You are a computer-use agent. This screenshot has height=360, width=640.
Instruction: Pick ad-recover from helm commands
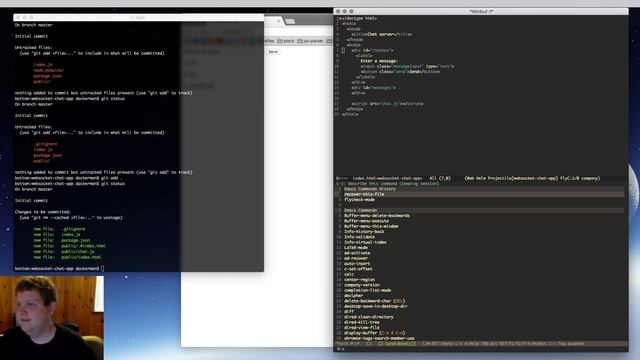(356, 258)
